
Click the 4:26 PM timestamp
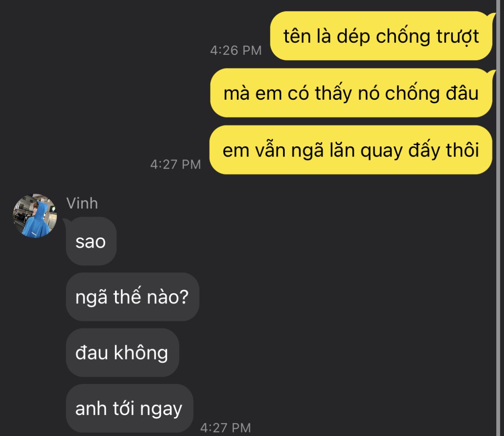[236, 50]
